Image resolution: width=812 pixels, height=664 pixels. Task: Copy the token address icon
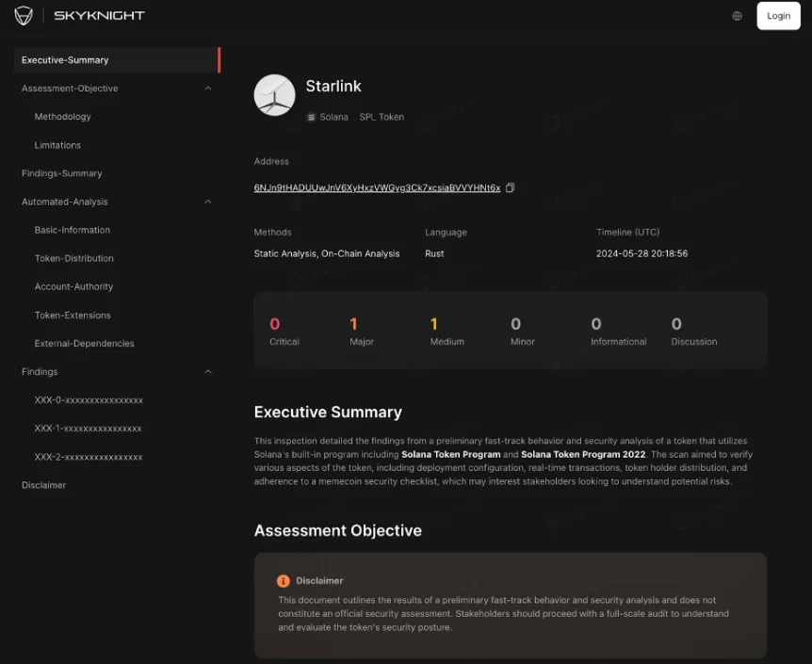510,187
